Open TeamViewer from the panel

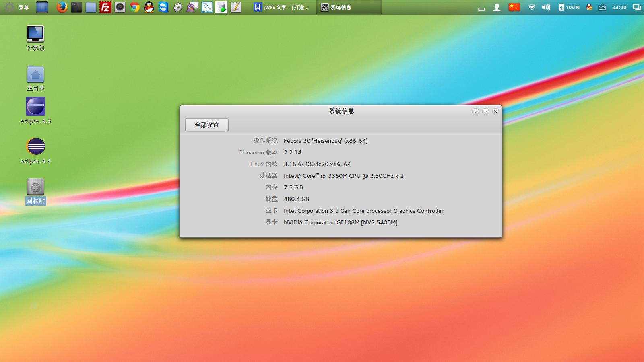tap(163, 7)
